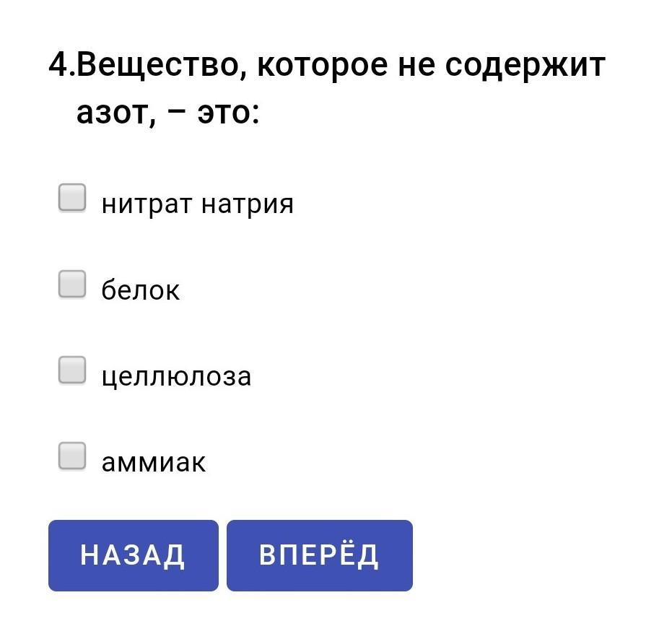Select the 'целлюлоза' checkbox

(x=72, y=370)
